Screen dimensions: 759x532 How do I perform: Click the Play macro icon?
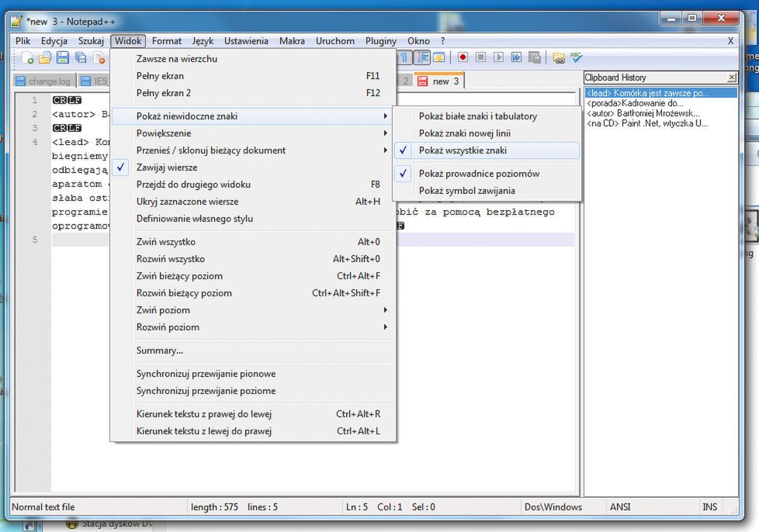point(498,57)
